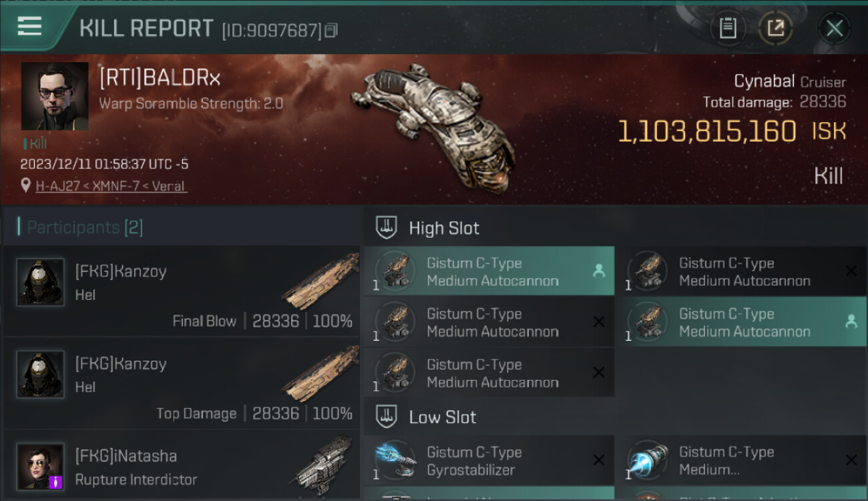Open the hamburger menu
Viewport: 868px width, 501px height.
point(29,27)
